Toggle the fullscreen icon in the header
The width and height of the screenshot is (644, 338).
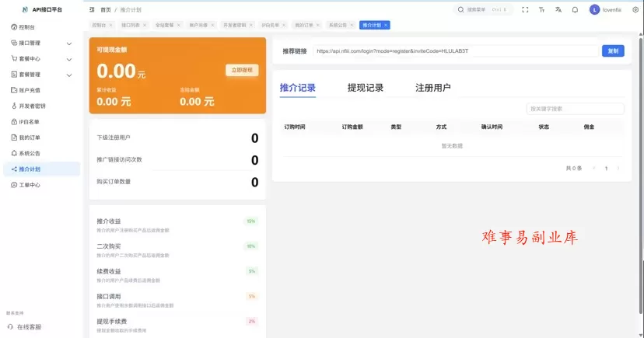[525, 9]
